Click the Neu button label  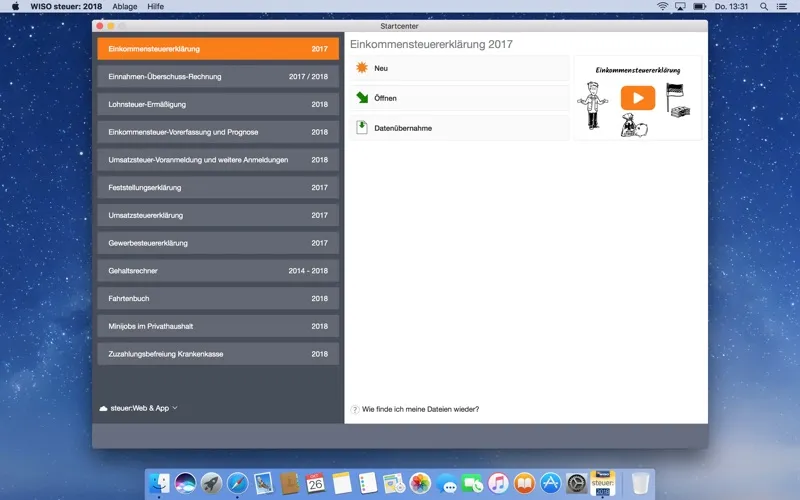(381, 68)
